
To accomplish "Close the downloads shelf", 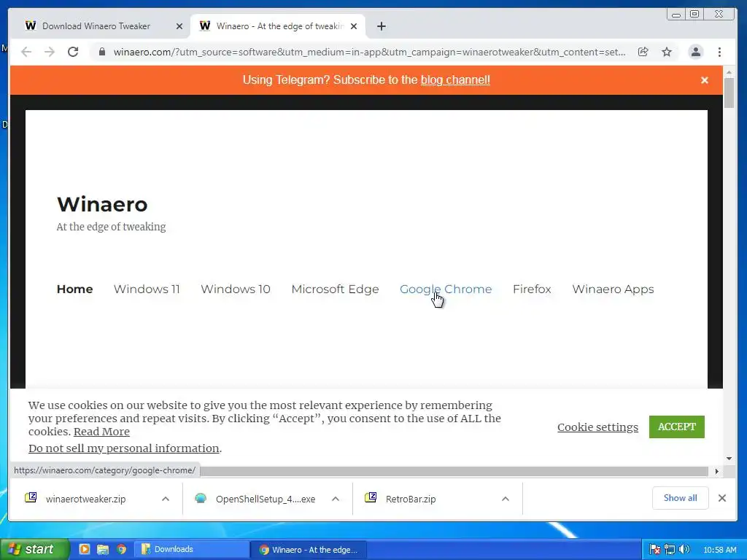I will coord(722,498).
